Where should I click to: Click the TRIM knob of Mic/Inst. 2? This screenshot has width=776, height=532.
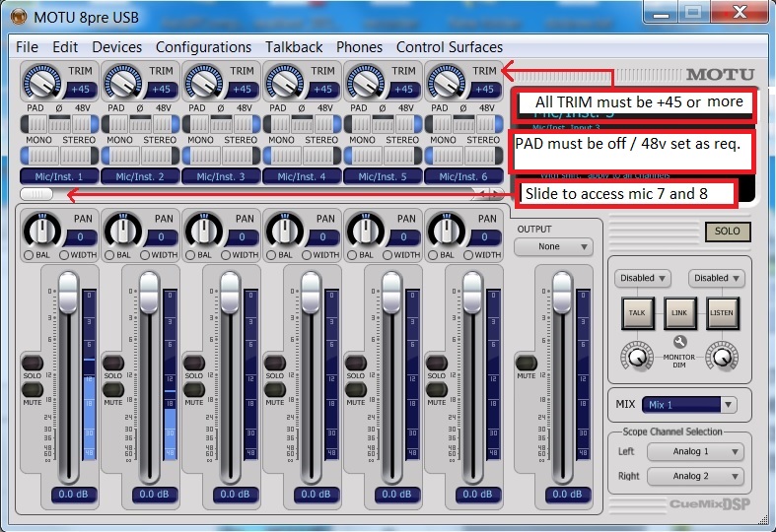click(x=122, y=82)
